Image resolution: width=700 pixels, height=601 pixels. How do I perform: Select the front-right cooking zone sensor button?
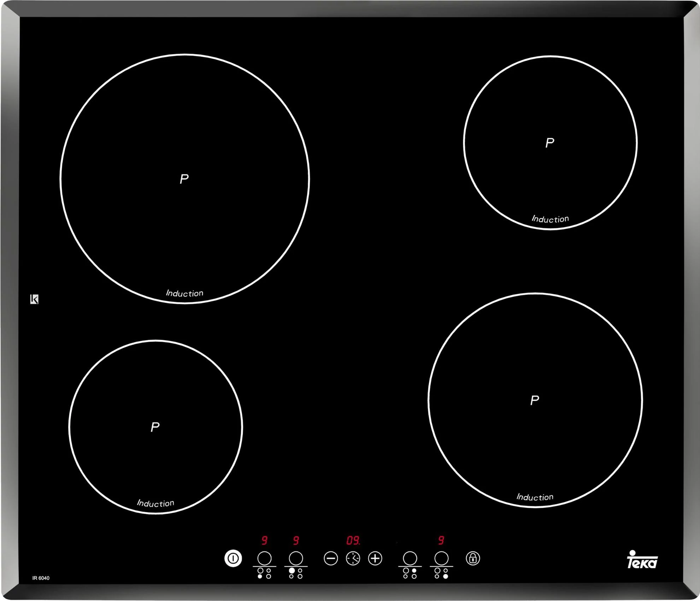(x=441, y=559)
